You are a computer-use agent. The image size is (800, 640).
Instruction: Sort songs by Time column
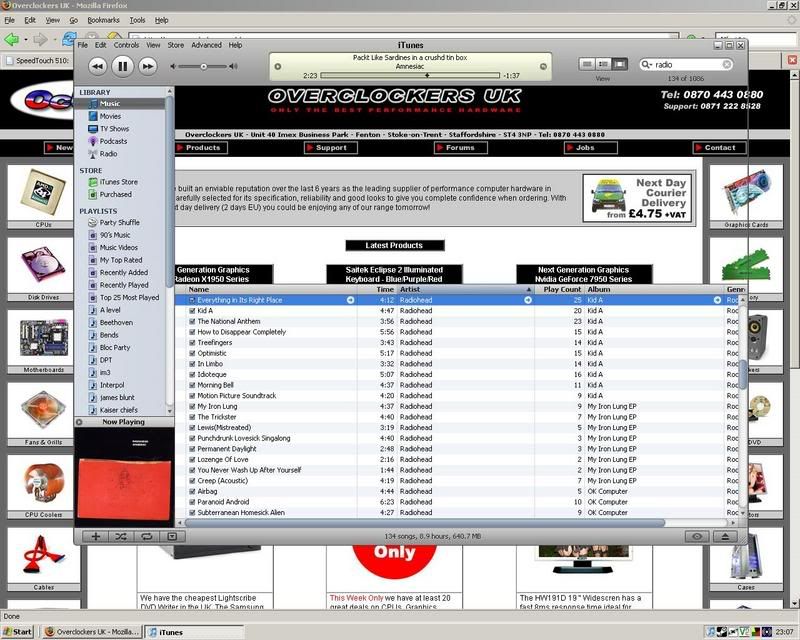pyautogui.click(x=377, y=289)
